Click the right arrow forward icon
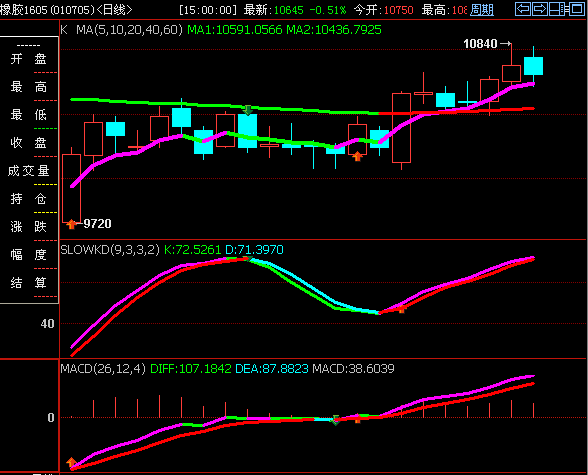Image resolution: width=588 pixels, height=475 pixels. point(540,9)
